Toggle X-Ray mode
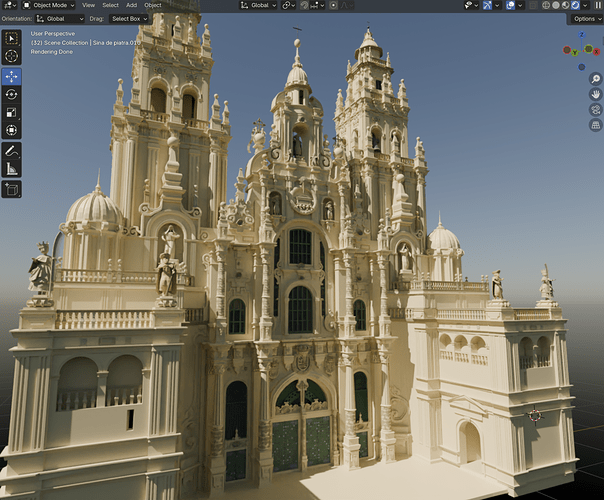This screenshot has height=500, width=604. click(x=533, y=5)
